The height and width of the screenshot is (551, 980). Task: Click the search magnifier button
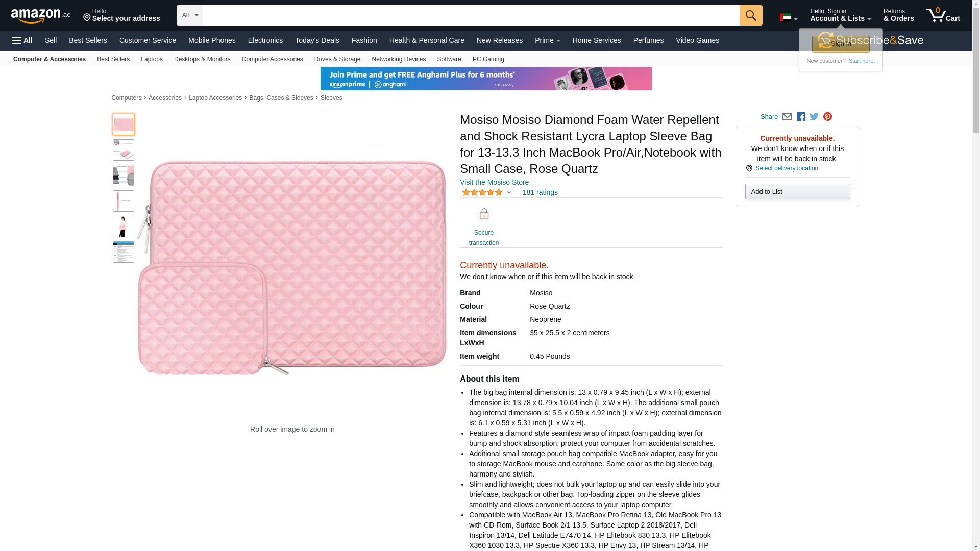click(x=750, y=15)
